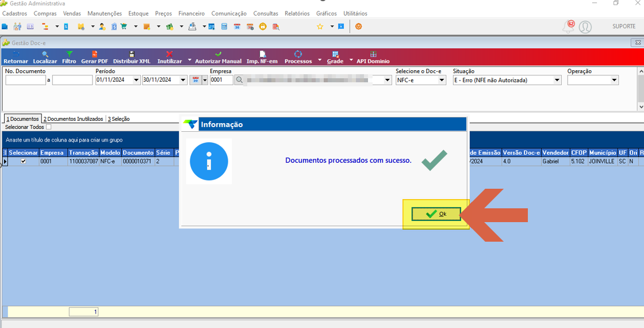
Task: Click the orange padlock toolbar icon
Action: (263, 26)
